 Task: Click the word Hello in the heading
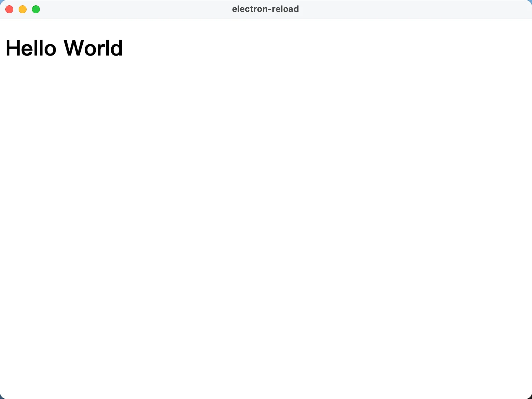pos(31,48)
